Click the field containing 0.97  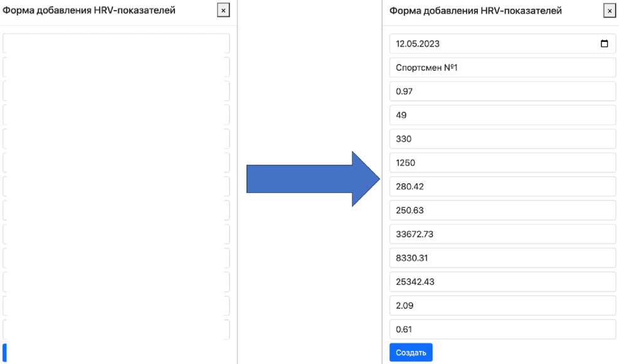(x=502, y=91)
